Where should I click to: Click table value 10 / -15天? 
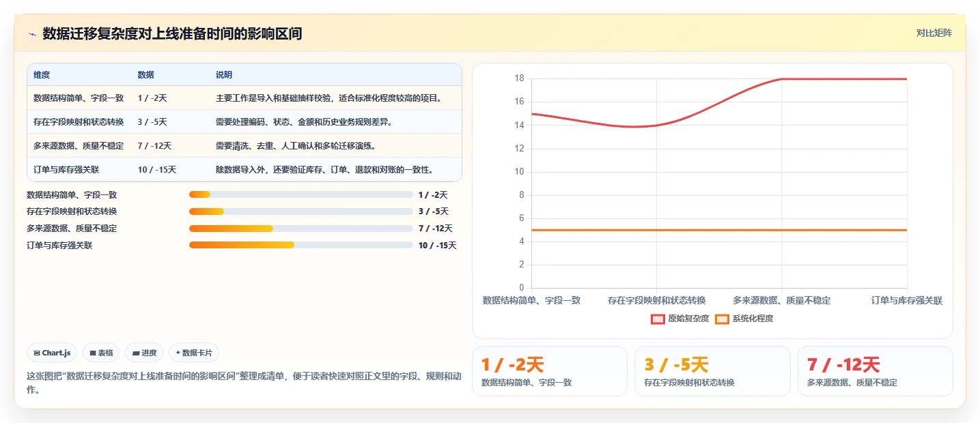[x=157, y=170]
